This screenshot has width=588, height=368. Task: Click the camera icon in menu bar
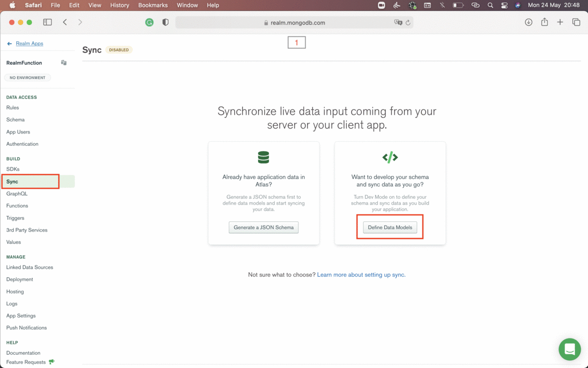(x=382, y=5)
